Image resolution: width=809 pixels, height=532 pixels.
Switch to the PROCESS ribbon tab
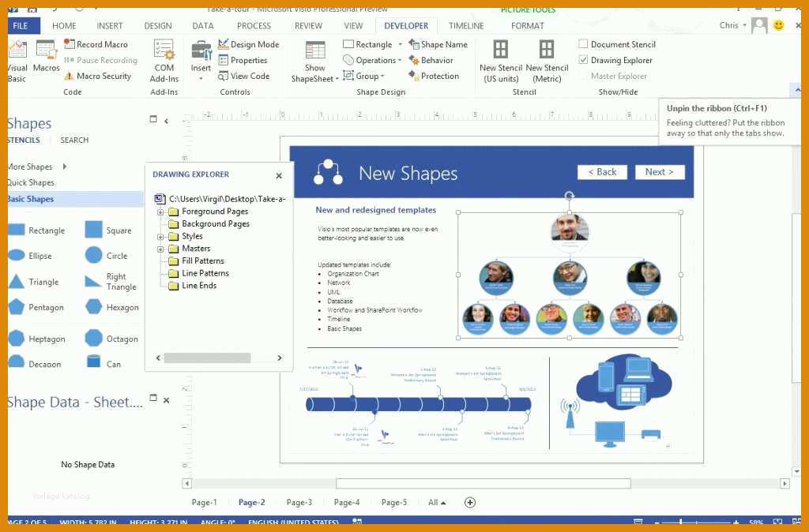click(254, 25)
